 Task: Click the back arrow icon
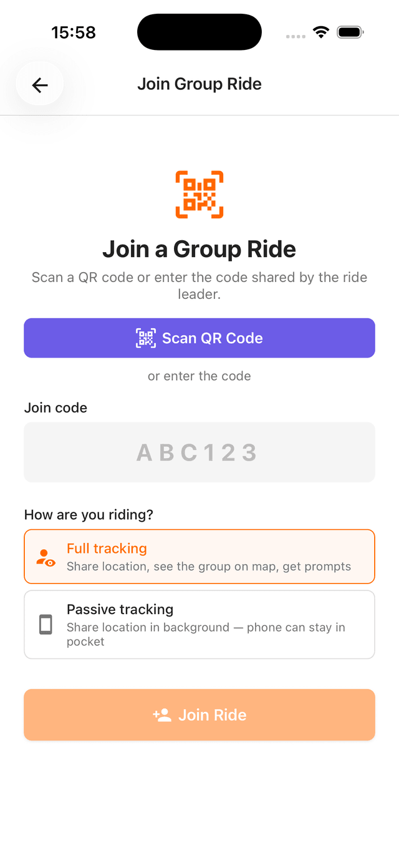point(39,84)
